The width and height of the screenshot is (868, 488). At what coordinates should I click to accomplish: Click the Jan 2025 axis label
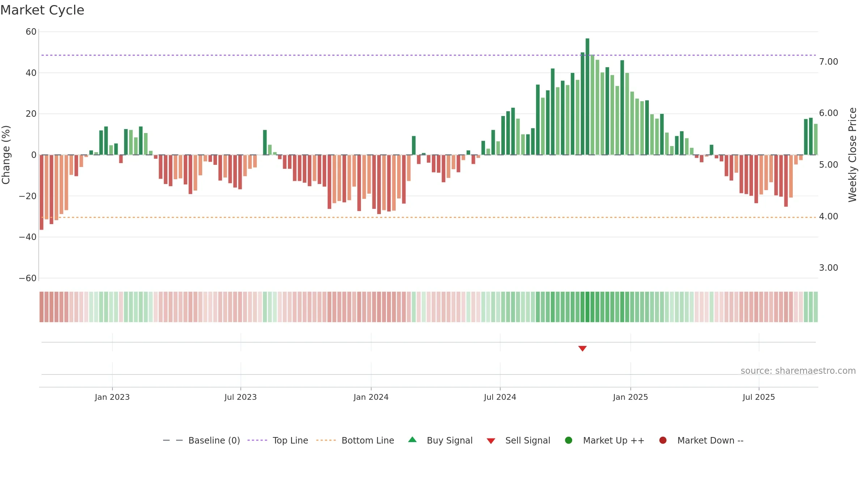[x=630, y=397]
